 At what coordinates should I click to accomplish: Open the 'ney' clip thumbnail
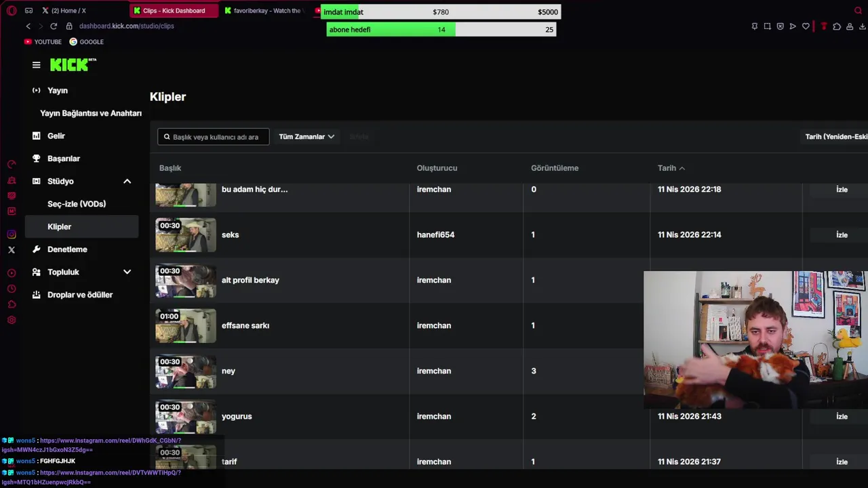tap(186, 371)
